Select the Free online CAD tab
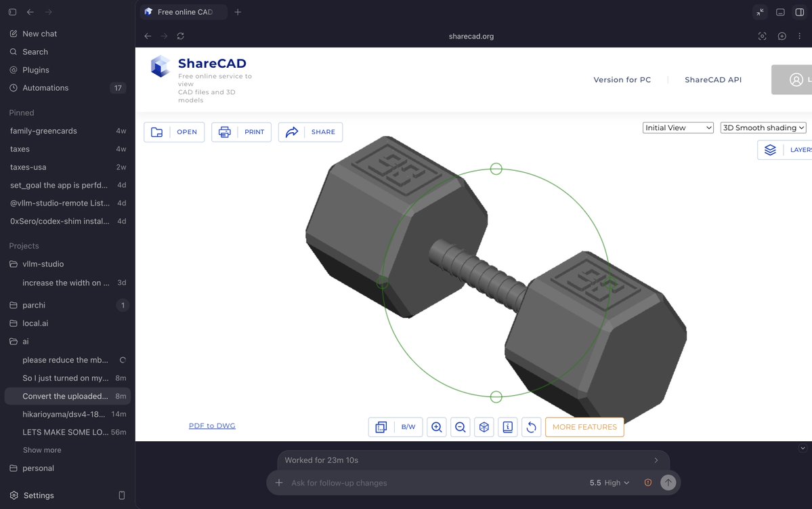Image resolution: width=812 pixels, height=509 pixels. pos(184,12)
